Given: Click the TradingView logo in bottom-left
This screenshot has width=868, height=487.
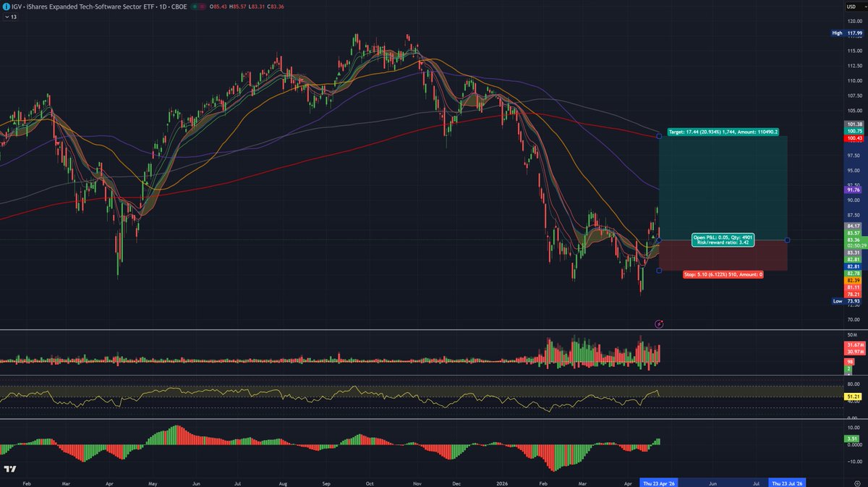Looking at the screenshot, I should tap(9, 470).
